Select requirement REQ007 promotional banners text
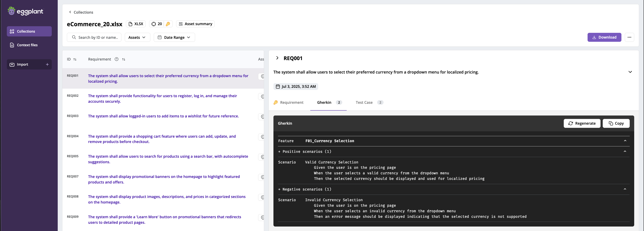Screen dimensions: 644x231 [164, 179]
